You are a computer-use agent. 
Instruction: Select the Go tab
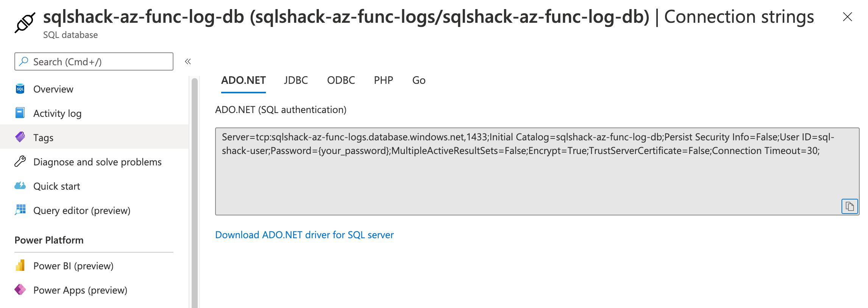pos(418,80)
